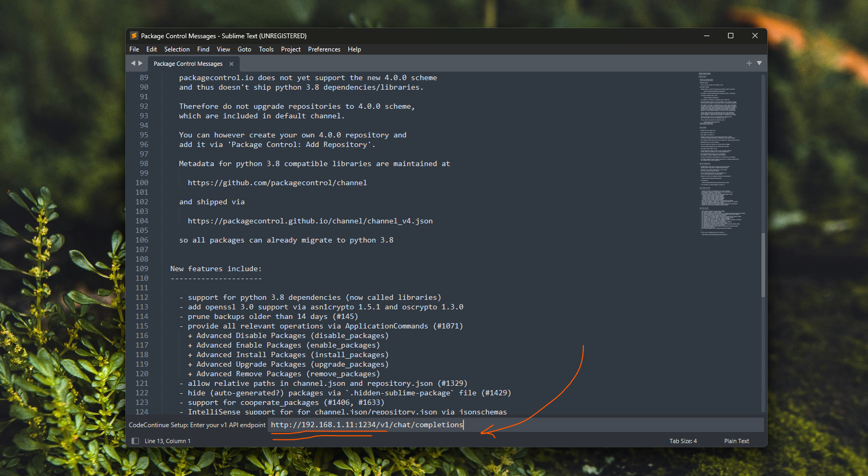Open the Edit menu
Viewport: 868px width, 476px height.
tap(152, 49)
